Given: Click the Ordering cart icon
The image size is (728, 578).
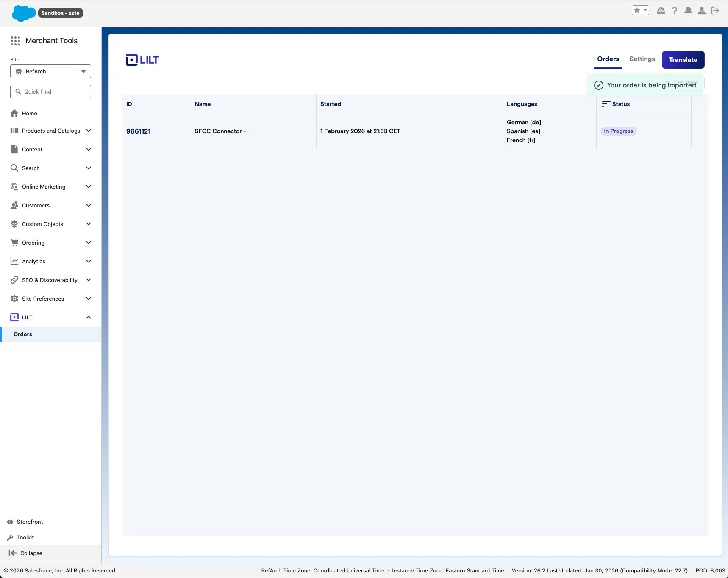Looking at the screenshot, I should tap(14, 243).
